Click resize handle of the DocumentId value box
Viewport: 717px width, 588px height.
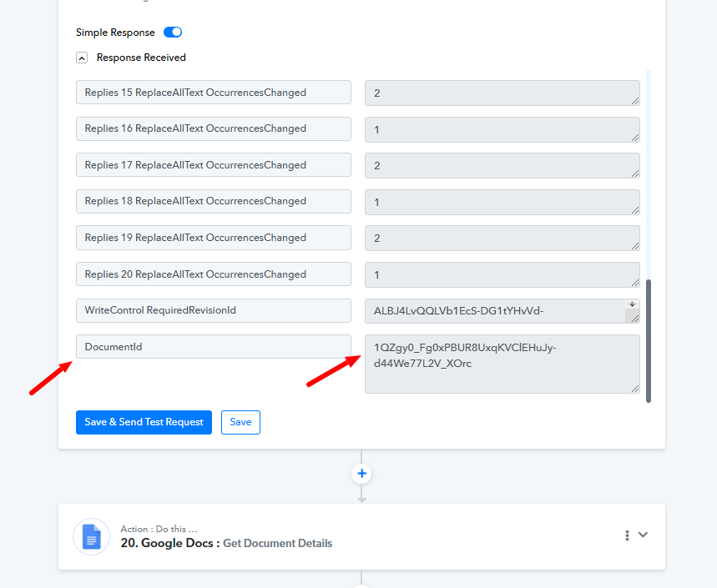634,388
